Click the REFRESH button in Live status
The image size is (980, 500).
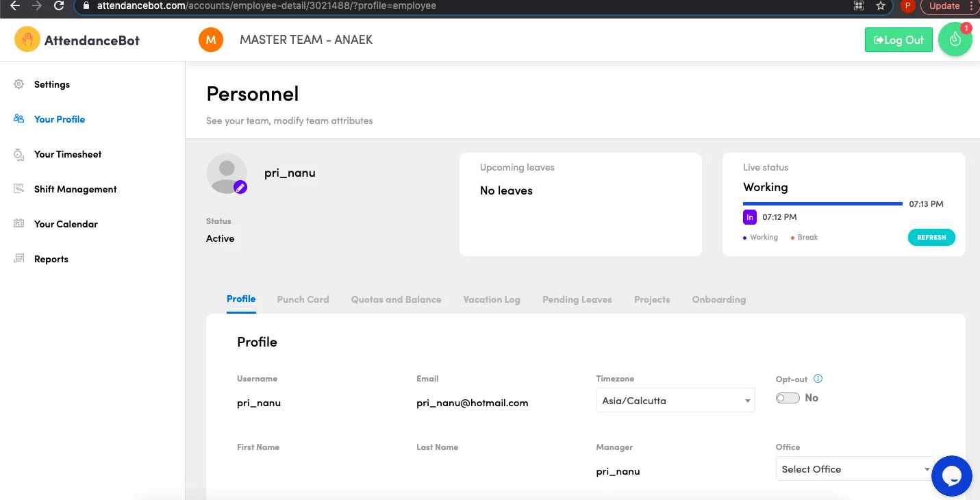coord(931,238)
